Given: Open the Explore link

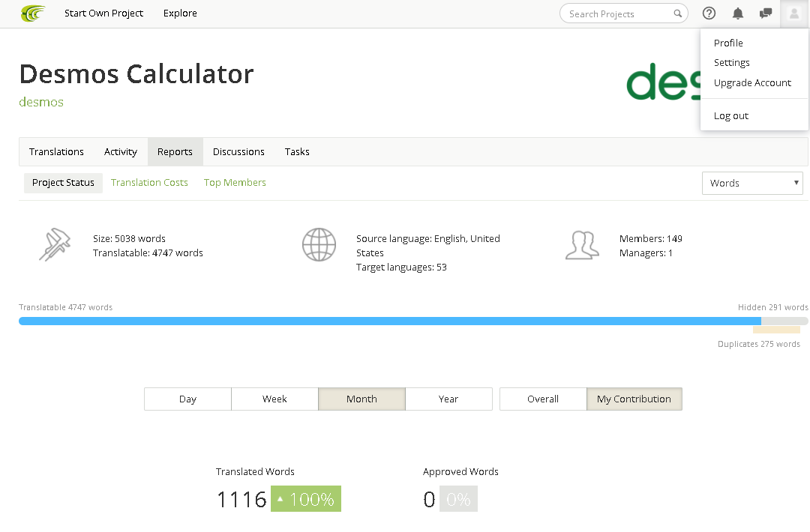Looking at the screenshot, I should [180, 13].
